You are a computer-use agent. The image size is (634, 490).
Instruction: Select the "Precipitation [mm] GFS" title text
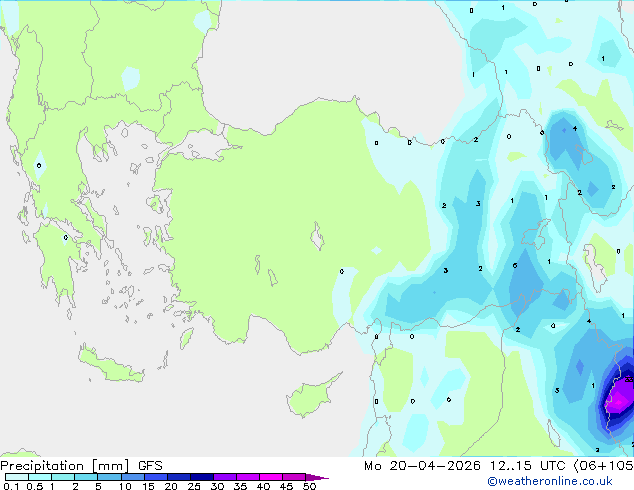pyautogui.click(x=81, y=466)
